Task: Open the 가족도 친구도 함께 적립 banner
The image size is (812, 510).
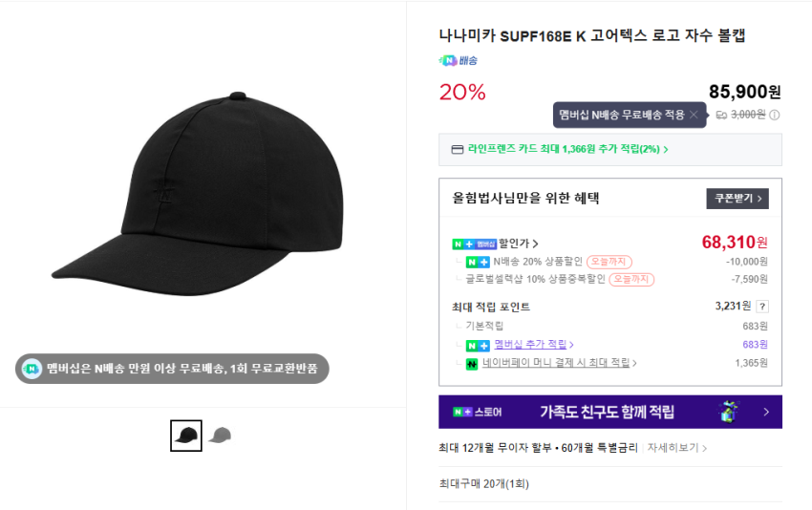Action: [x=609, y=412]
